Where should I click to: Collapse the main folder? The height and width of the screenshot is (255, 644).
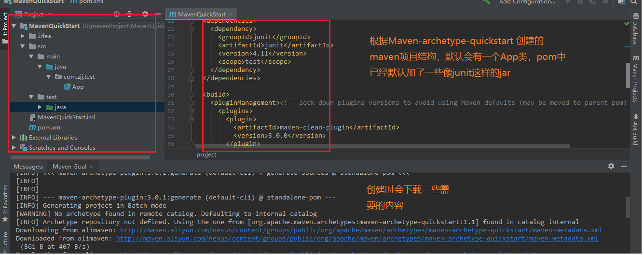(31, 57)
